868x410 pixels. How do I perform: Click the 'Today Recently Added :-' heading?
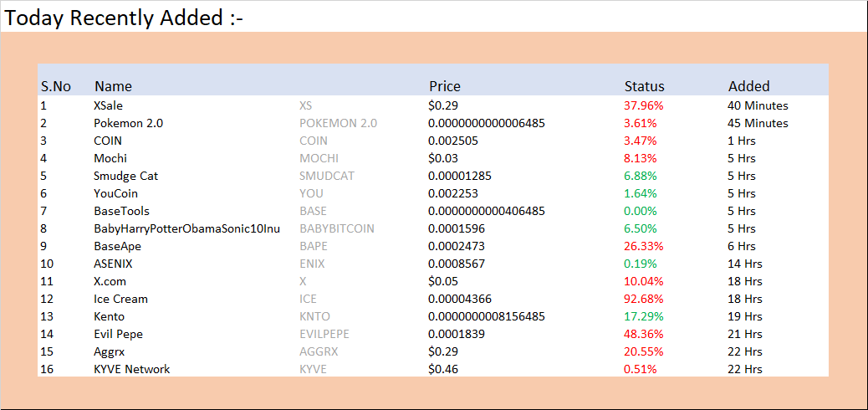124,18
